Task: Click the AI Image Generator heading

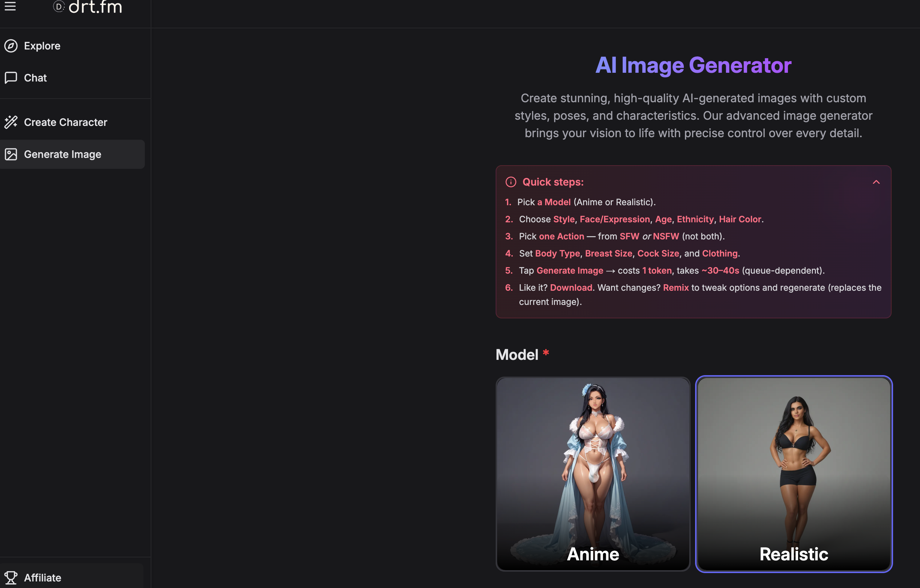Action: (693, 65)
